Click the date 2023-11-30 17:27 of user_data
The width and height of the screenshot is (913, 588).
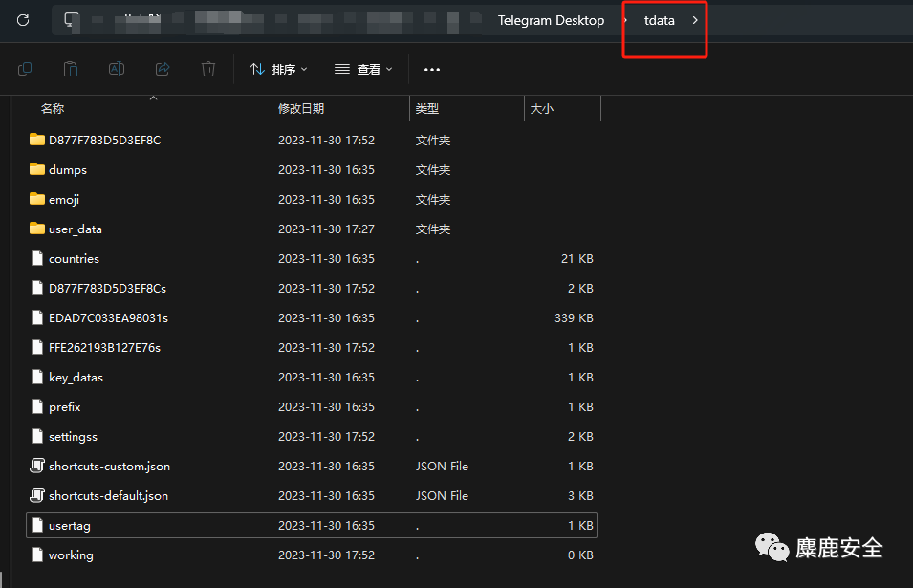point(326,229)
